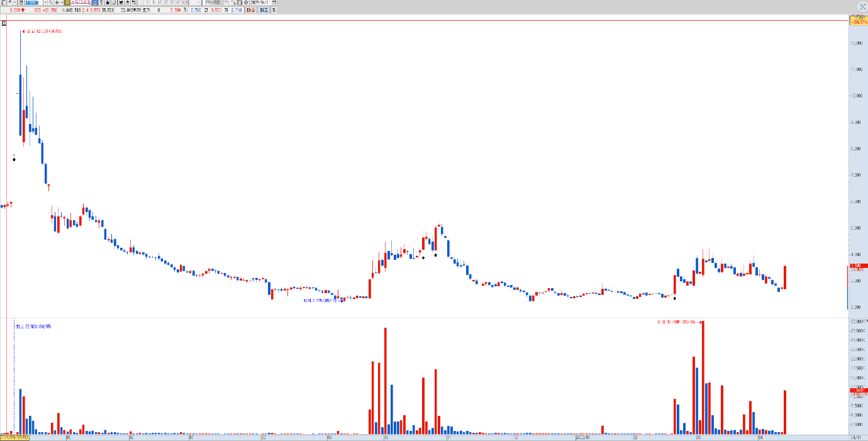The width and height of the screenshot is (868, 441).
Task: Click the stock code input field
Action: click(x=34, y=3)
